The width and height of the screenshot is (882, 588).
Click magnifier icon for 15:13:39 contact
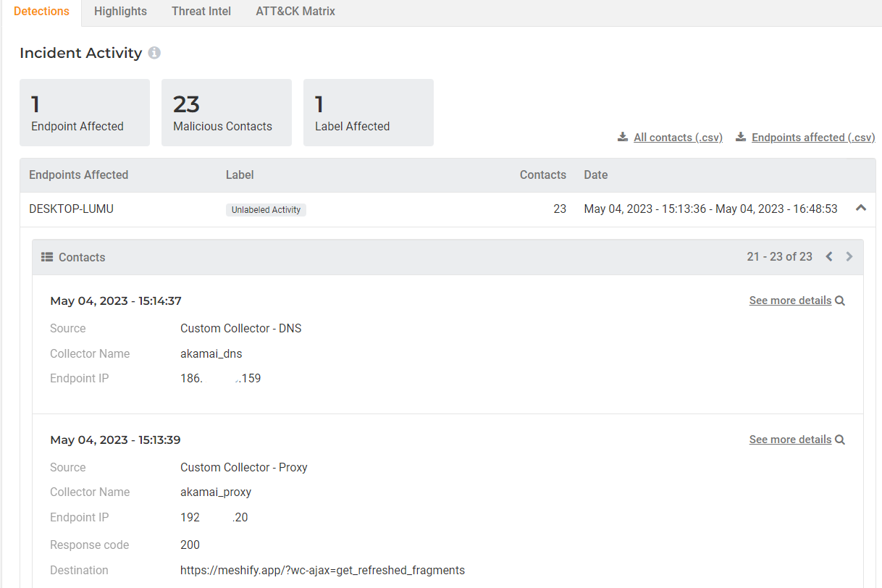click(840, 440)
